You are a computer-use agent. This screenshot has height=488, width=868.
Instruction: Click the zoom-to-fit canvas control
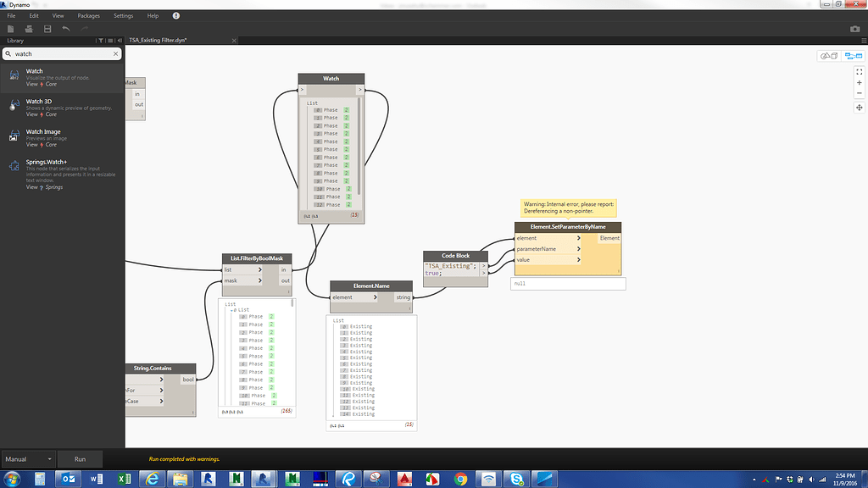(x=859, y=71)
